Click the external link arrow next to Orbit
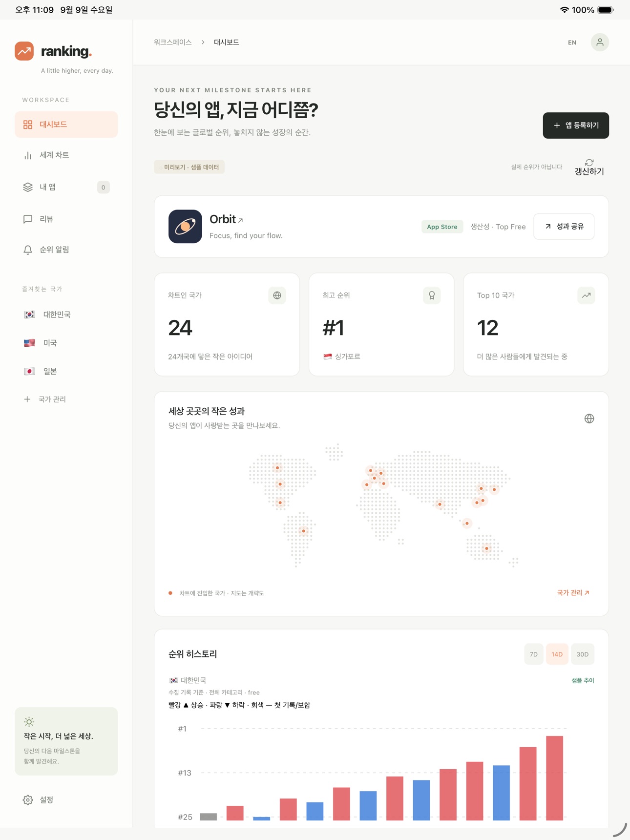630x840 pixels. [x=240, y=220]
